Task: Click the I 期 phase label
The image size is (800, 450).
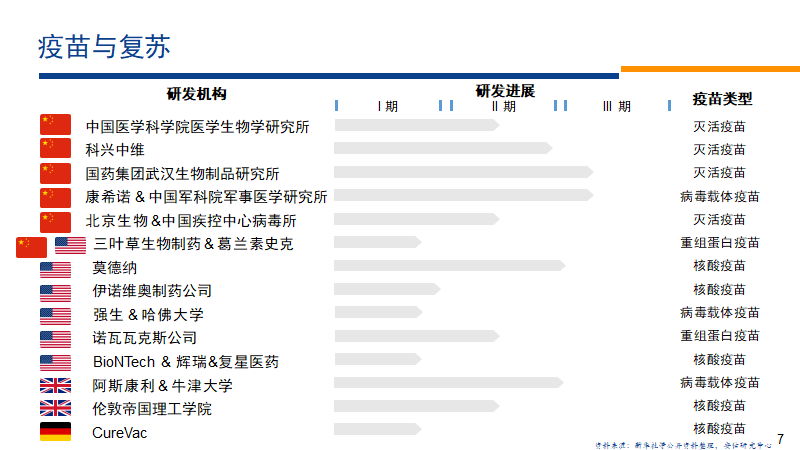Action: coord(387,106)
